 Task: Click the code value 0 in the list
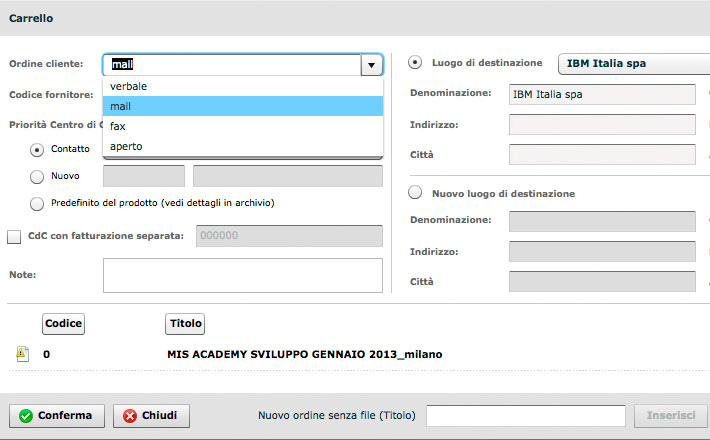click(x=47, y=354)
